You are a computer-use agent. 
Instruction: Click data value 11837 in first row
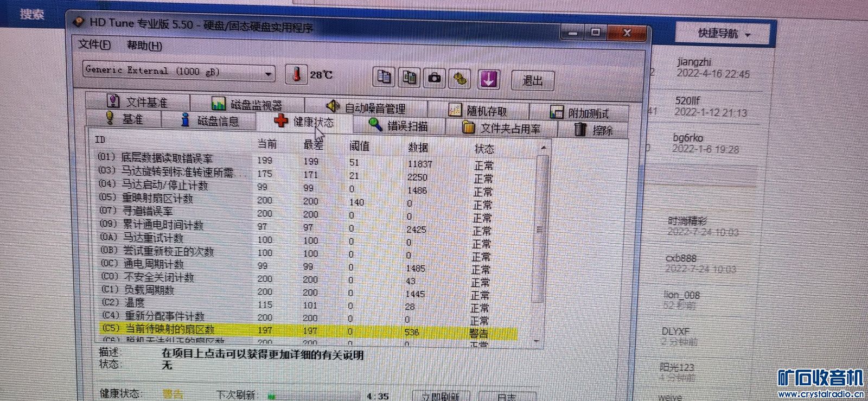coord(419,163)
